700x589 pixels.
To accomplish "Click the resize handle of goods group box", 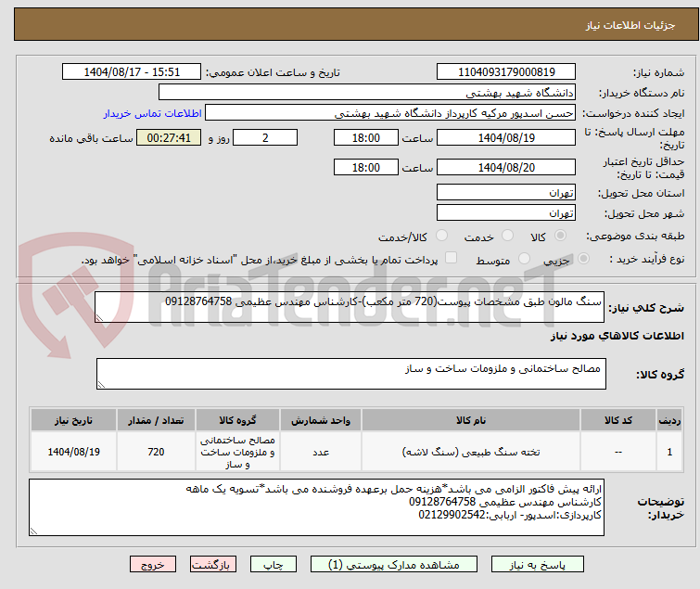I will 101,385.
